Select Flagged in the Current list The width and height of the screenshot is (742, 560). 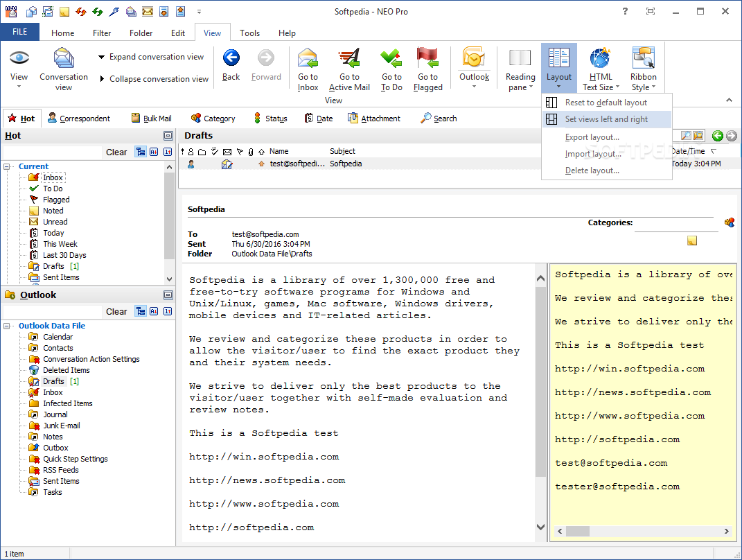pyautogui.click(x=49, y=200)
